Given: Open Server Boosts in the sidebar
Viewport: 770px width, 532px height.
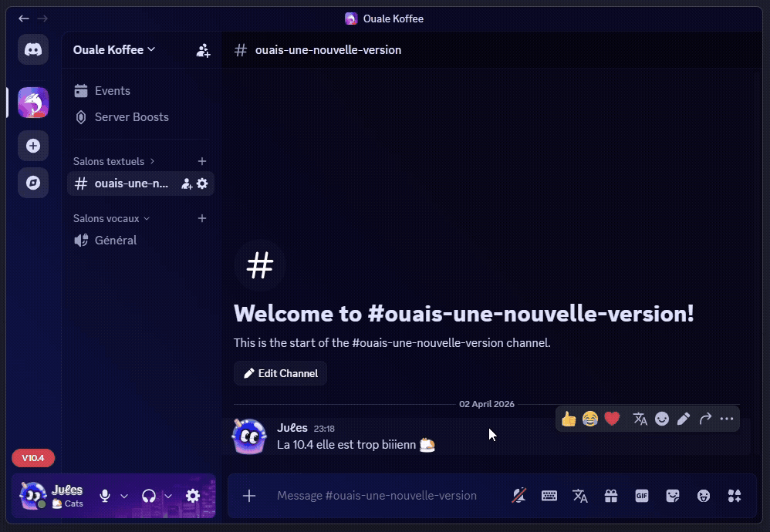Looking at the screenshot, I should (131, 117).
